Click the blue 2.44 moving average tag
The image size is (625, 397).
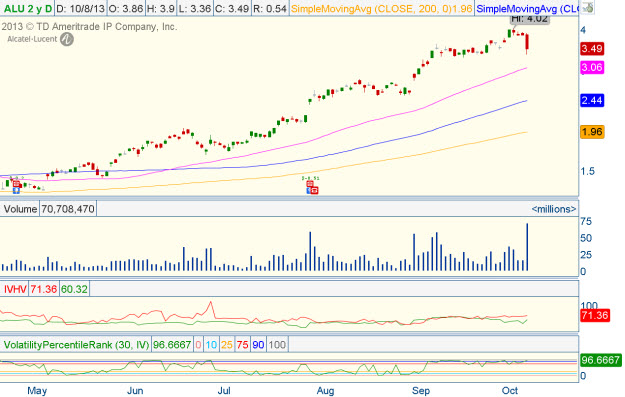[592, 100]
